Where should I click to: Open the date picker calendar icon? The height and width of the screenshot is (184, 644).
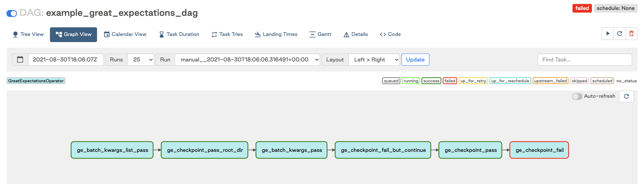(20, 59)
